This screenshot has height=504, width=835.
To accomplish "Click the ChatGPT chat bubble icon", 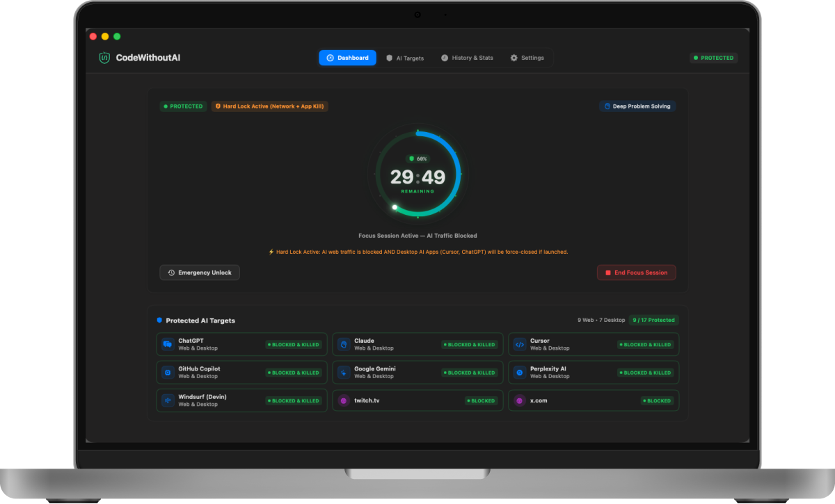I will click(x=168, y=344).
